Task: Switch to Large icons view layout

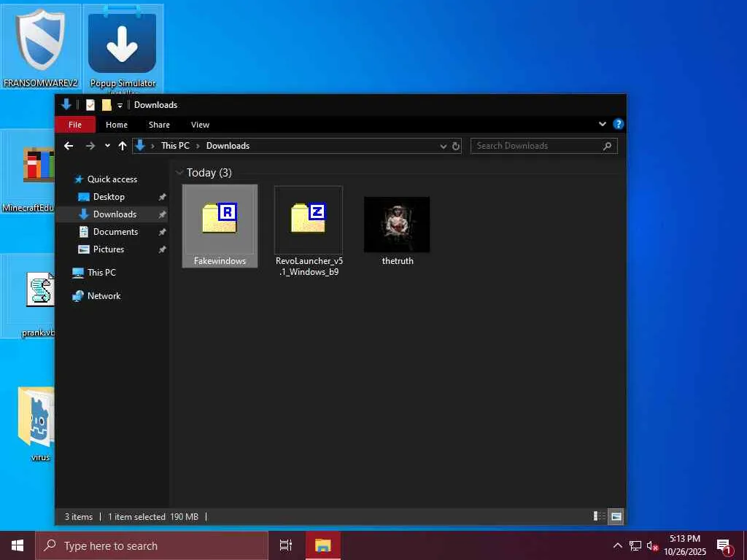Action: tap(616, 516)
